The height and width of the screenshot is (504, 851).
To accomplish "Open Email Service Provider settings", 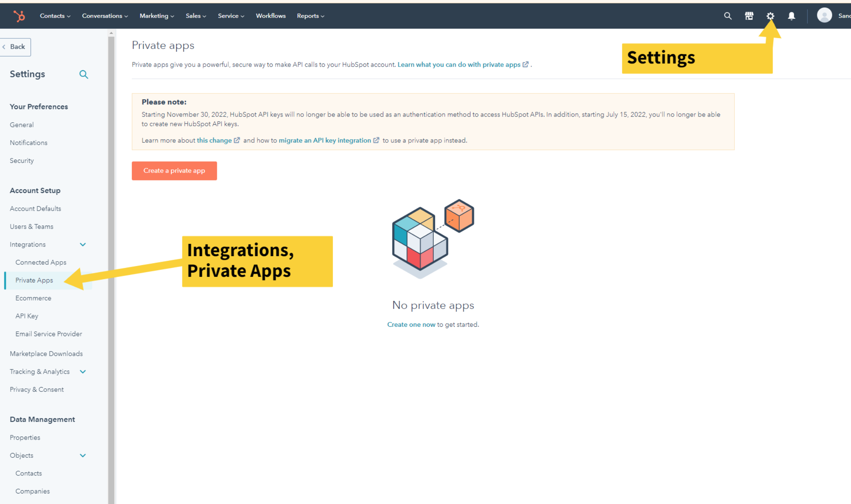I will [x=49, y=334].
